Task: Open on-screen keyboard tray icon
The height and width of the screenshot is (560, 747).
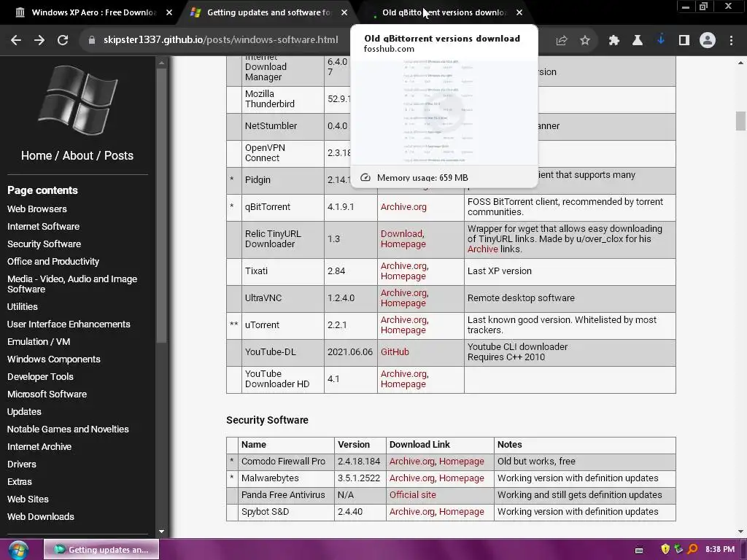Action: [639, 550]
